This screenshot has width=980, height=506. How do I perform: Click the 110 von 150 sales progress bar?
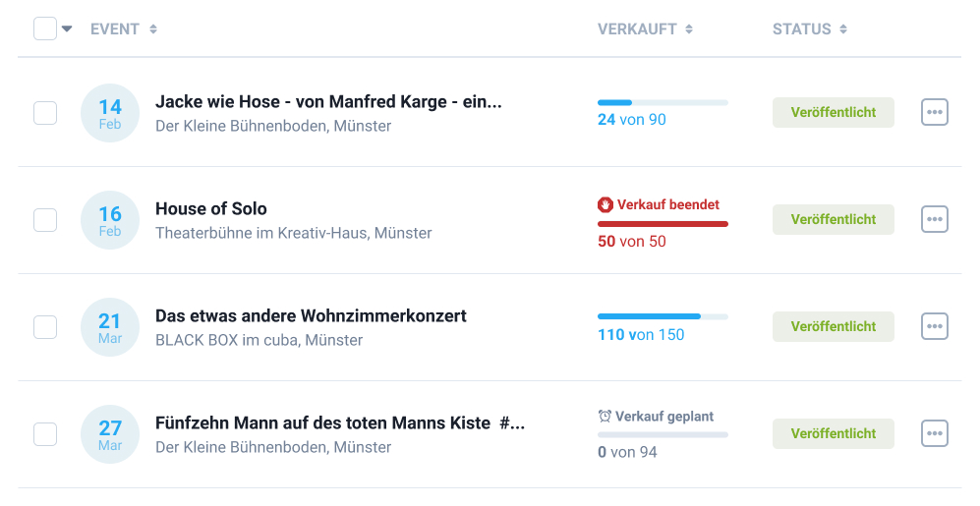point(663,316)
